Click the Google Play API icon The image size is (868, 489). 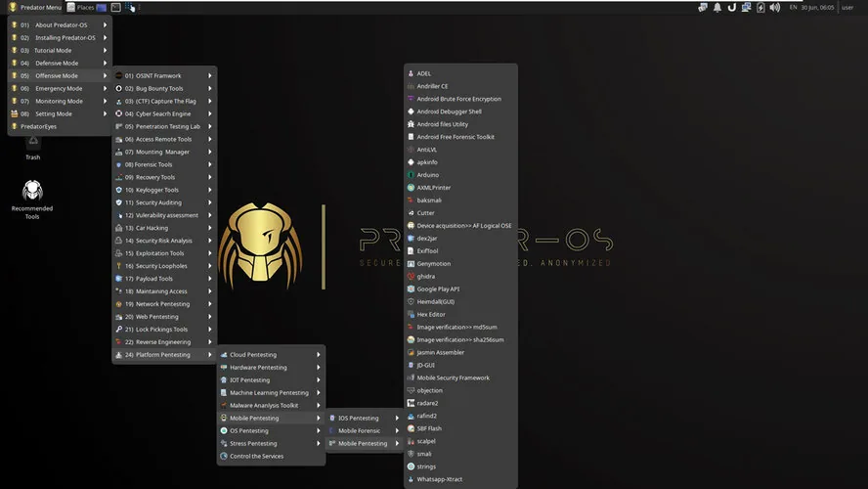click(411, 289)
